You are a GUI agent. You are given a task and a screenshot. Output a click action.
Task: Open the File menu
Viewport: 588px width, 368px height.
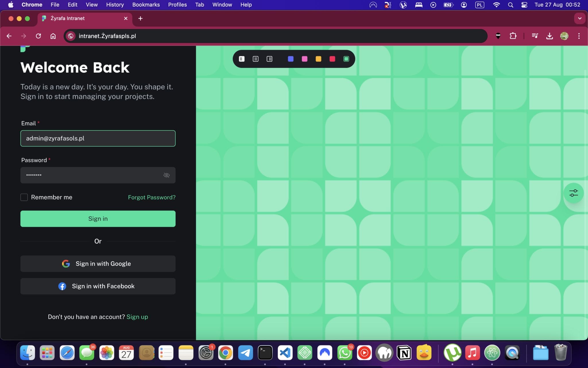[x=55, y=5]
